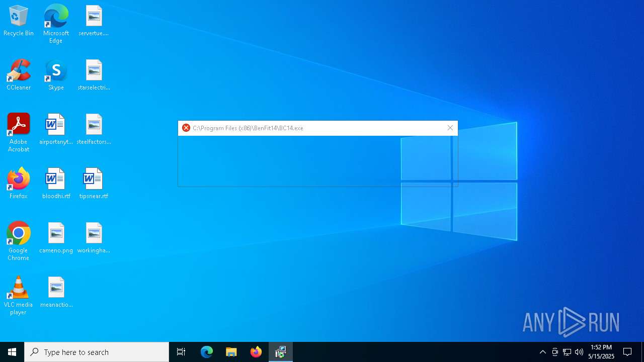The image size is (644, 362).
Task: Open the Windows Start menu
Action: tap(12, 352)
